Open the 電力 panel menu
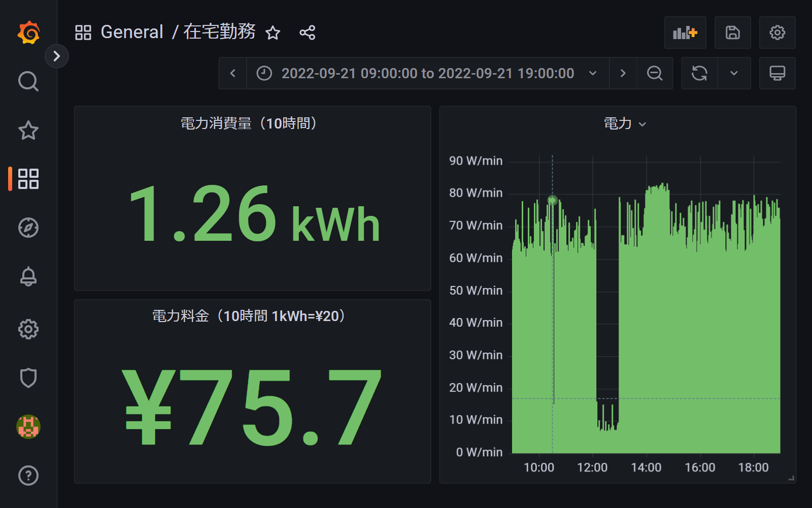The image size is (812, 508). (643, 123)
